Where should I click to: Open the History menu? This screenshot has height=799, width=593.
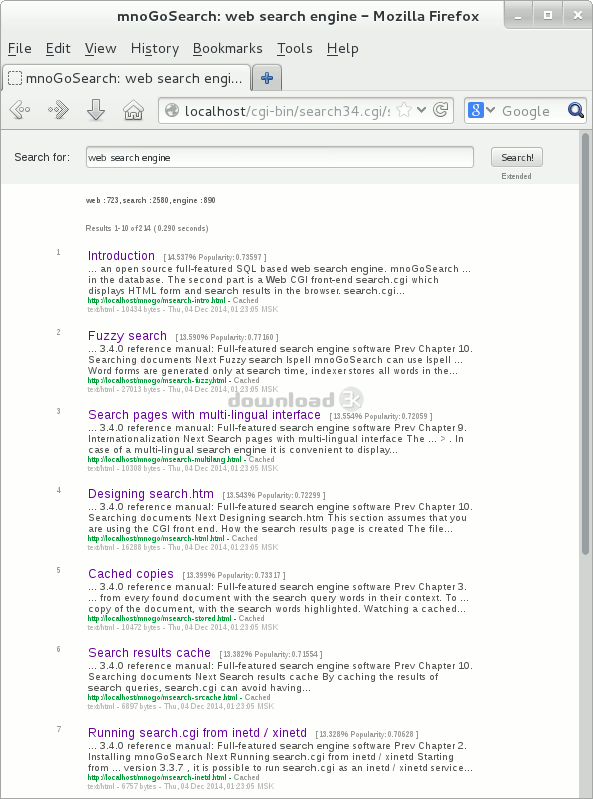(x=155, y=48)
